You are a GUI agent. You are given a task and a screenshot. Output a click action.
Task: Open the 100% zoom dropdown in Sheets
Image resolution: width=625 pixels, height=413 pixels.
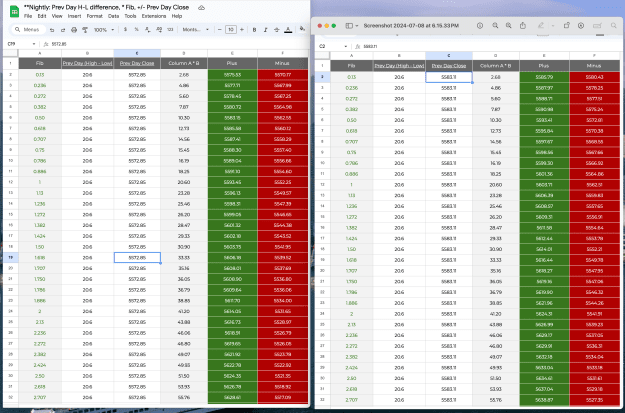104,30
